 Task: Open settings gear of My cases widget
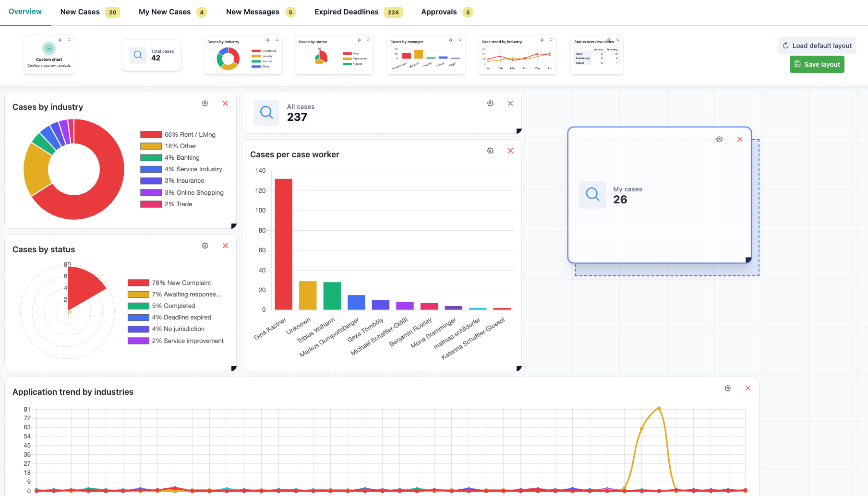coord(719,139)
